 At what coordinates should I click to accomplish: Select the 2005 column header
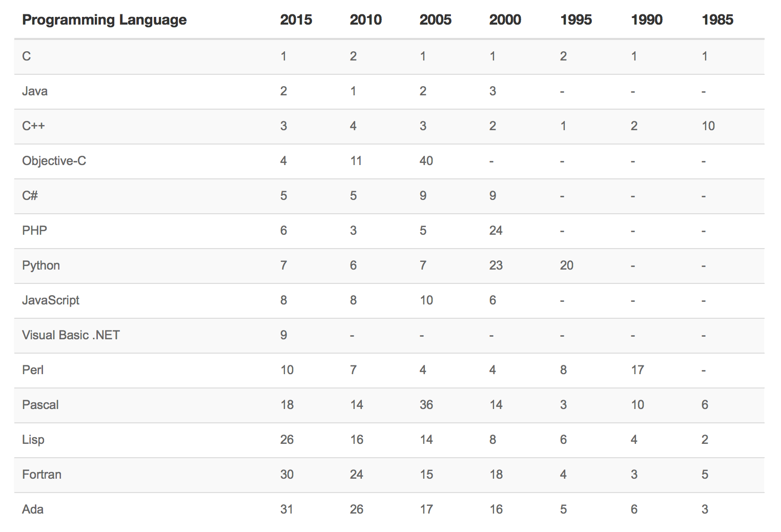pos(435,20)
